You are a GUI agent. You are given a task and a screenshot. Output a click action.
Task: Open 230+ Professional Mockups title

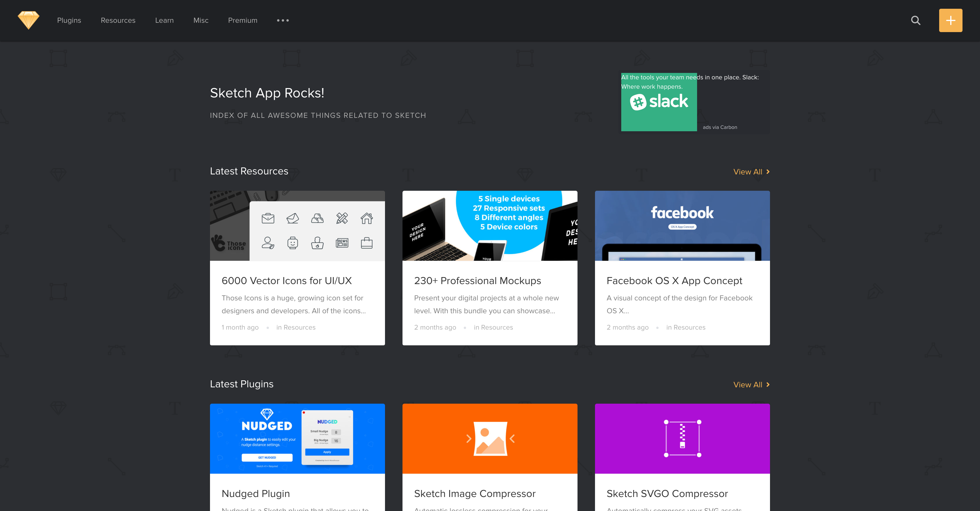477,281
